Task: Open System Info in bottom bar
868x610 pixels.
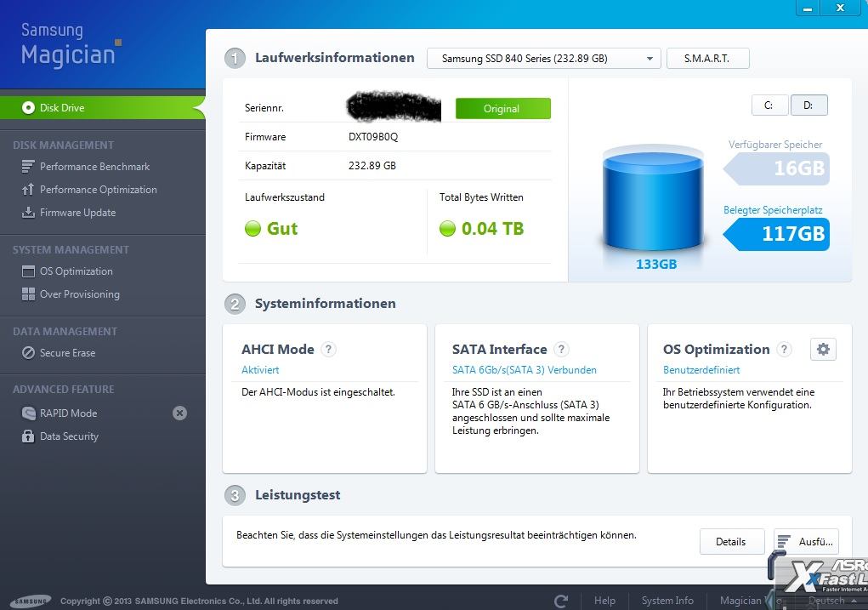Action: [667, 601]
